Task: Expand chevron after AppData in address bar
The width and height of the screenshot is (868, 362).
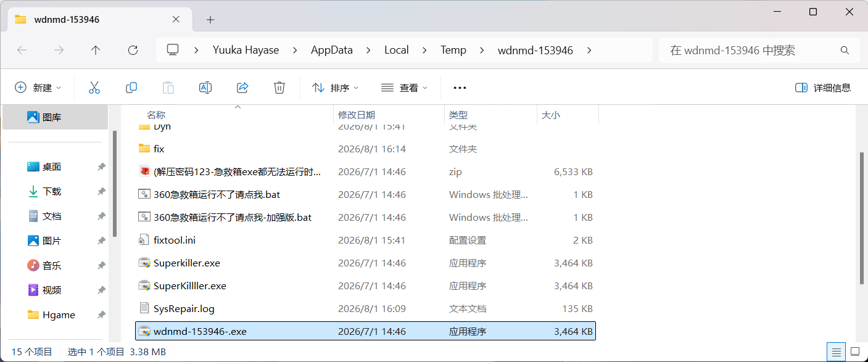Action: point(370,50)
